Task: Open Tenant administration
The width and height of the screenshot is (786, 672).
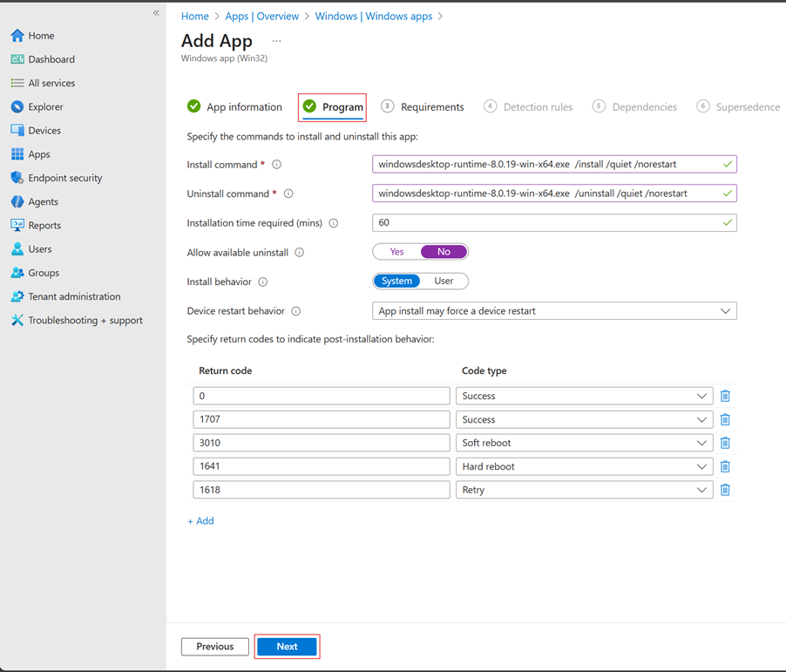Action: click(x=68, y=296)
